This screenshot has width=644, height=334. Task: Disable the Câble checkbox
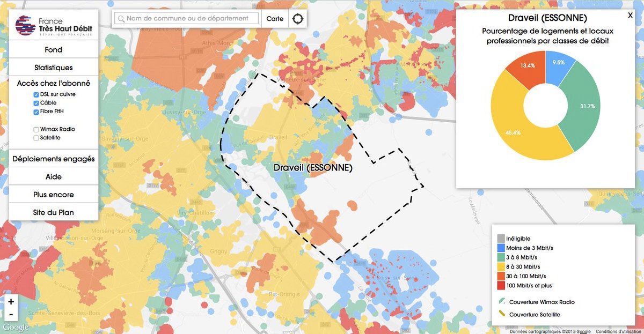click(36, 103)
